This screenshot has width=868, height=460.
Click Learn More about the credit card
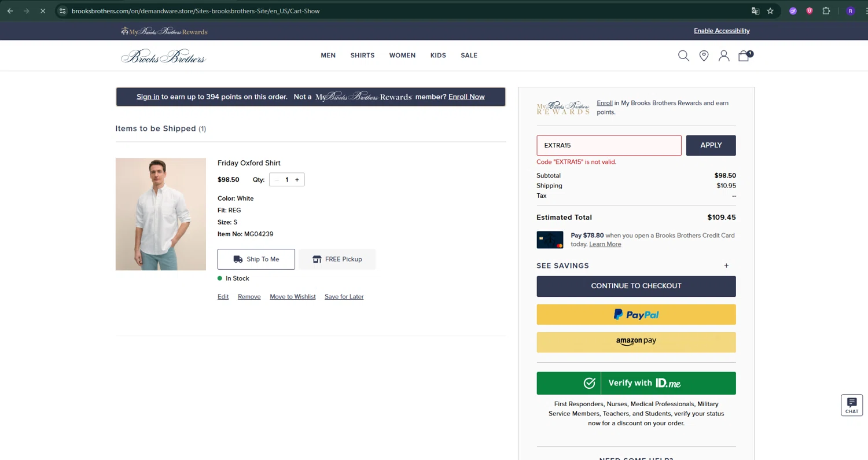coord(605,244)
